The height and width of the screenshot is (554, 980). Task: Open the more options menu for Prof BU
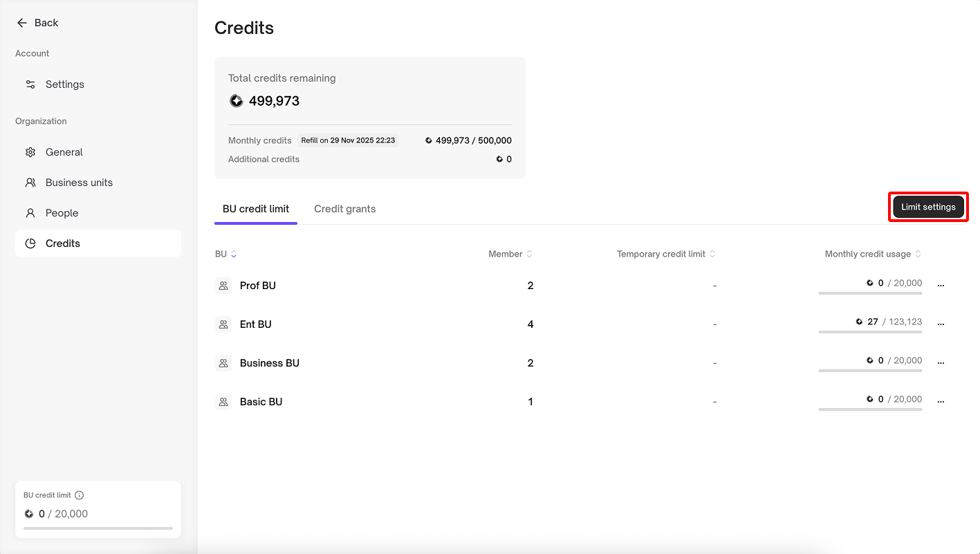click(x=941, y=284)
